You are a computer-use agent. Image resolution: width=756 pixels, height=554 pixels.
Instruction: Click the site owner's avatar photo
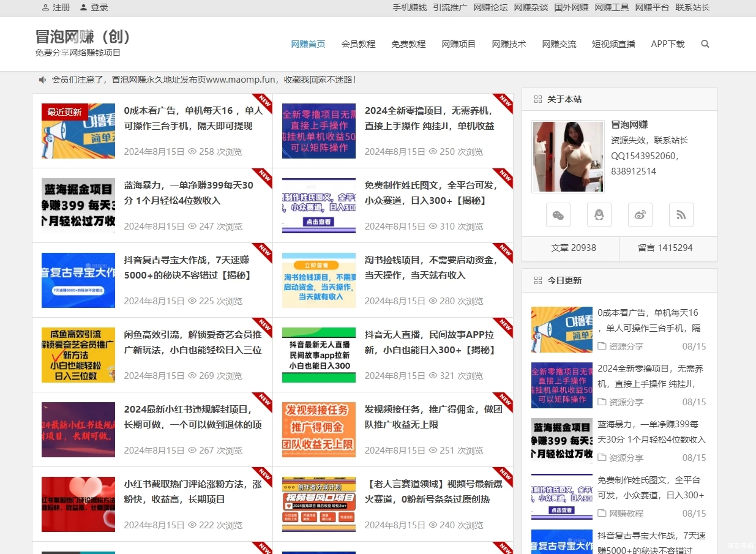coord(567,156)
